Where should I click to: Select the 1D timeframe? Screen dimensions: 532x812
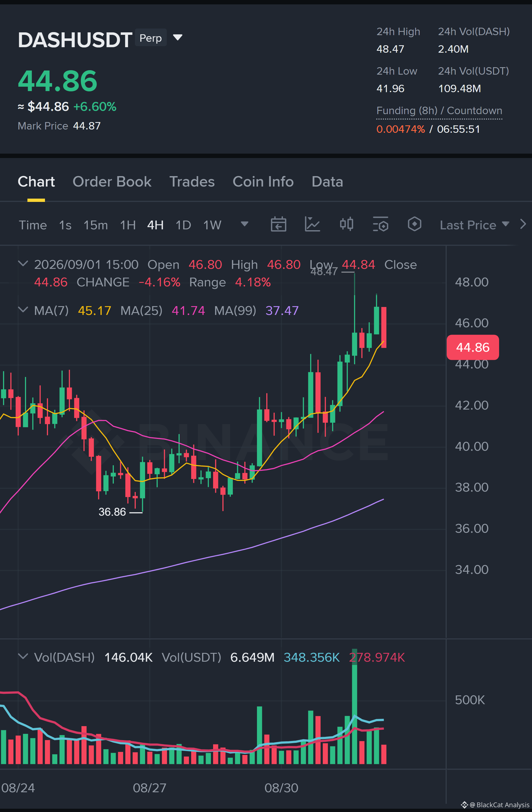(183, 225)
